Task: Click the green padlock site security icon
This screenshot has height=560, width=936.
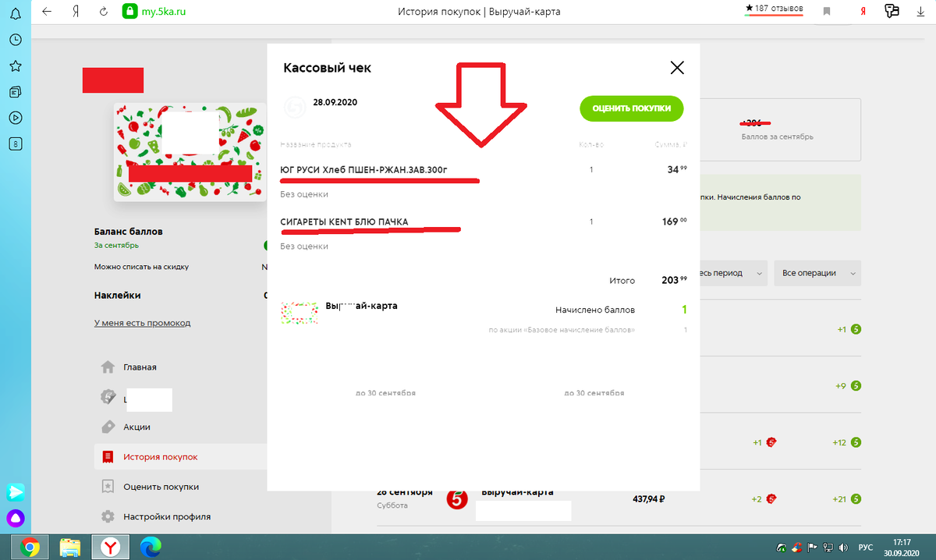Action: click(x=129, y=12)
